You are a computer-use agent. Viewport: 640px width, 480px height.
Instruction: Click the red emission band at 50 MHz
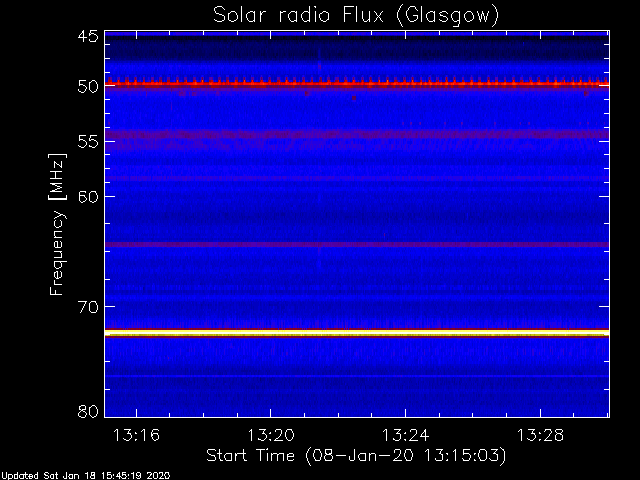click(x=357, y=84)
